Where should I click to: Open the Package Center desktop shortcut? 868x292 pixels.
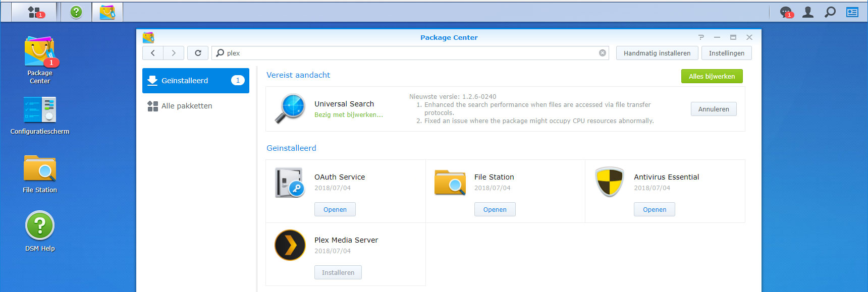(40, 60)
